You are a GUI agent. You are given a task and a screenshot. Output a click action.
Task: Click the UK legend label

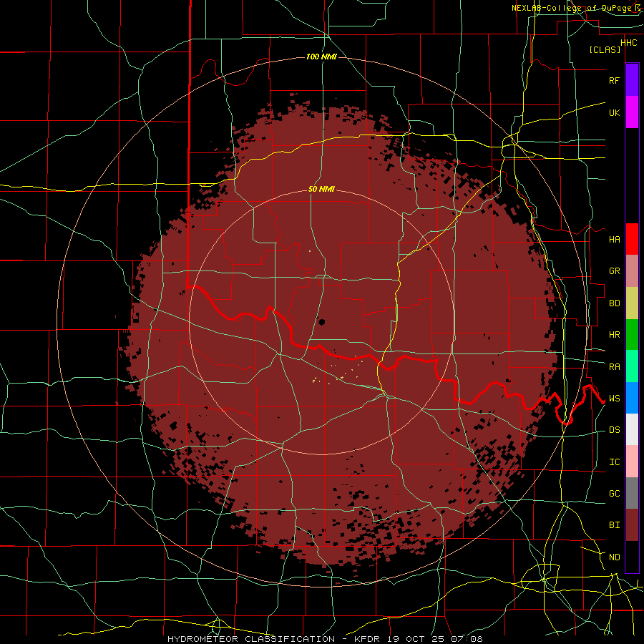click(614, 112)
